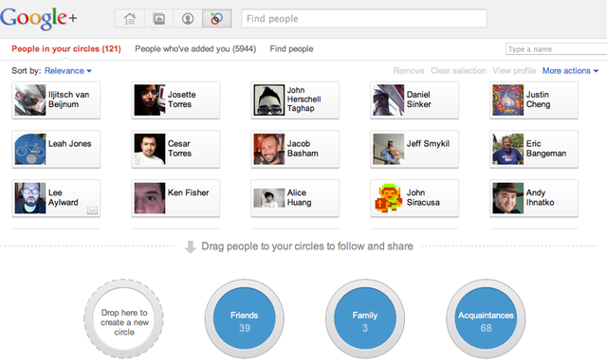Select Alice Huang's avatar photo
Viewport: 607px width, 364px height.
tap(269, 198)
